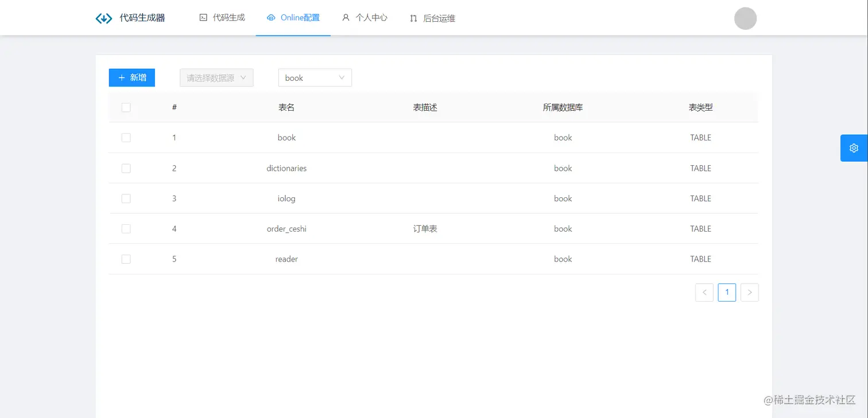Click the 表名 column header
868x418 pixels.
click(x=286, y=107)
